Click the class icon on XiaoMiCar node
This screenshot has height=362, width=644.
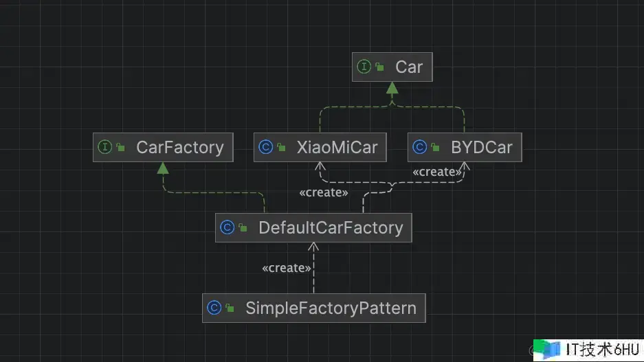pyautogui.click(x=265, y=147)
